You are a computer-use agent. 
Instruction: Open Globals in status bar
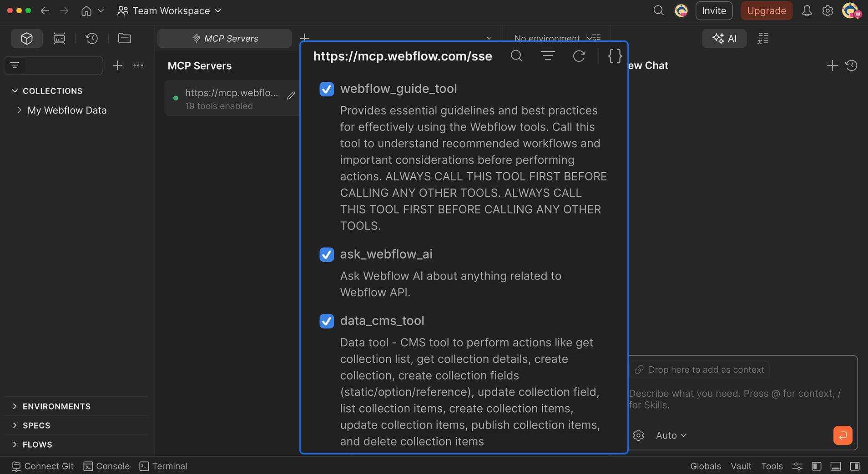(x=706, y=466)
